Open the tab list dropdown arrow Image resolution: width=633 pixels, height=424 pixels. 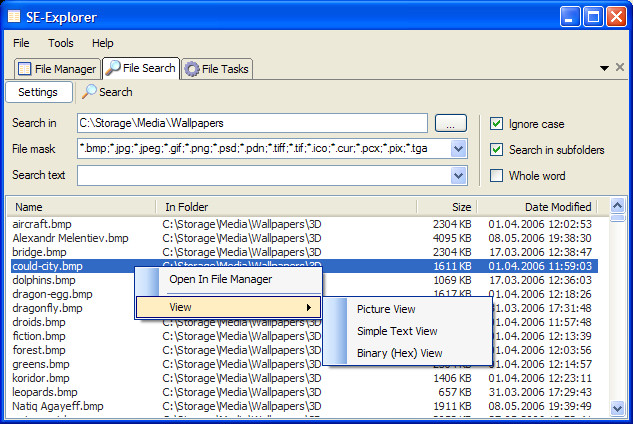604,68
